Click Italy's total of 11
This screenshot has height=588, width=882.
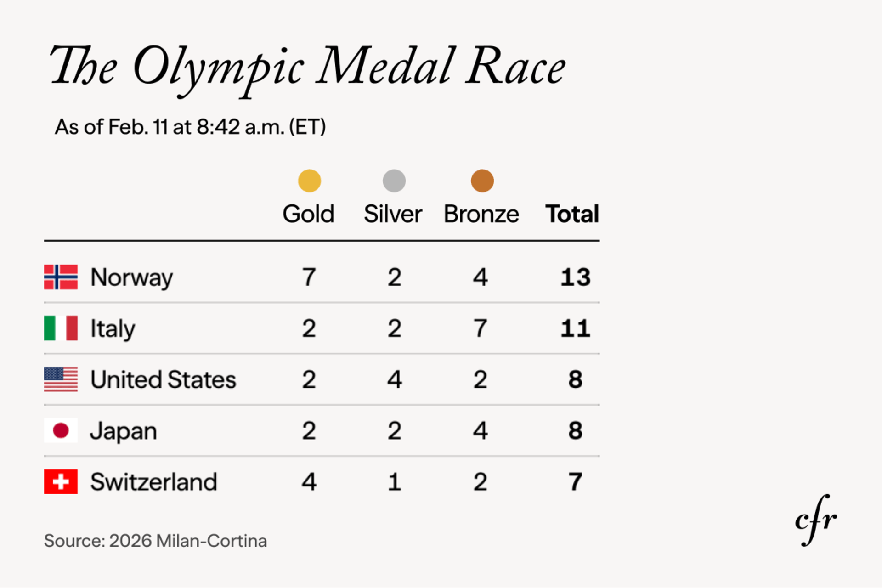coord(575,328)
